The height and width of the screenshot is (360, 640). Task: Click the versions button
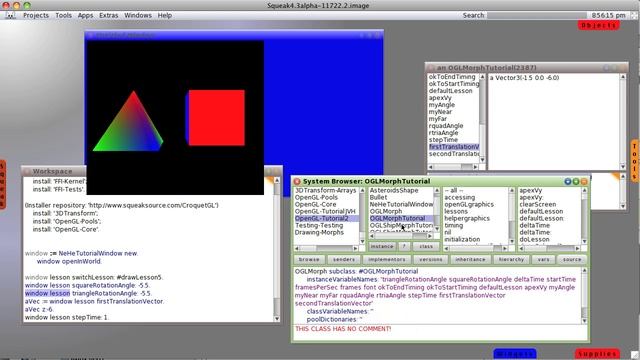pyautogui.click(x=431, y=260)
